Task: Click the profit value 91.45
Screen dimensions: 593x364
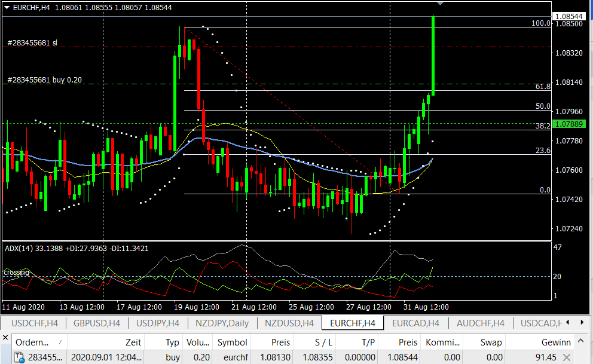Action: (546, 357)
